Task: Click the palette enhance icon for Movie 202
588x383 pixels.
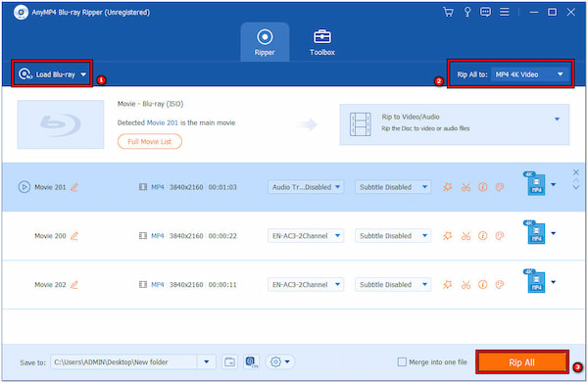Action: [500, 285]
